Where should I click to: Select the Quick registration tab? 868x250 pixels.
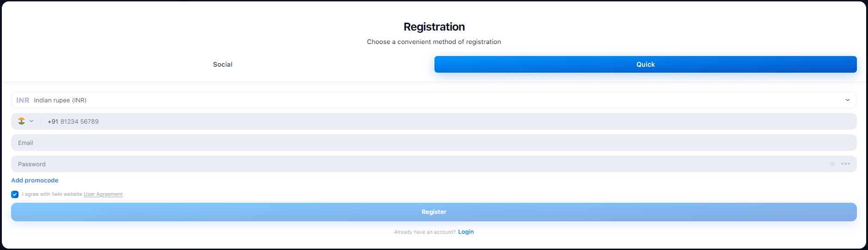coord(645,64)
